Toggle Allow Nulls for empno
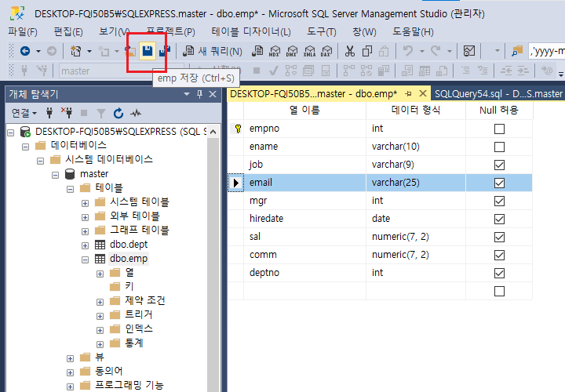Screen dimensions: 565x392 [x=499, y=129]
